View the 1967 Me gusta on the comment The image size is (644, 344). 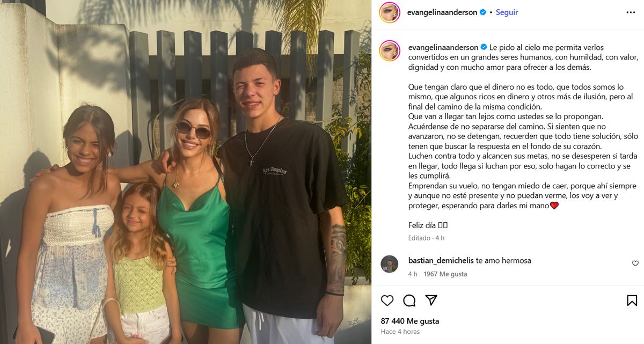click(x=445, y=274)
